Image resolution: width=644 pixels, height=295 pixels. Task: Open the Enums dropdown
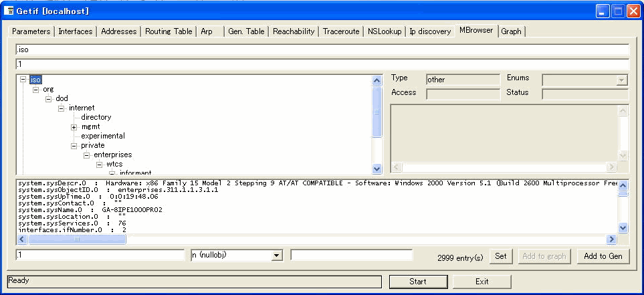(x=622, y=80)
